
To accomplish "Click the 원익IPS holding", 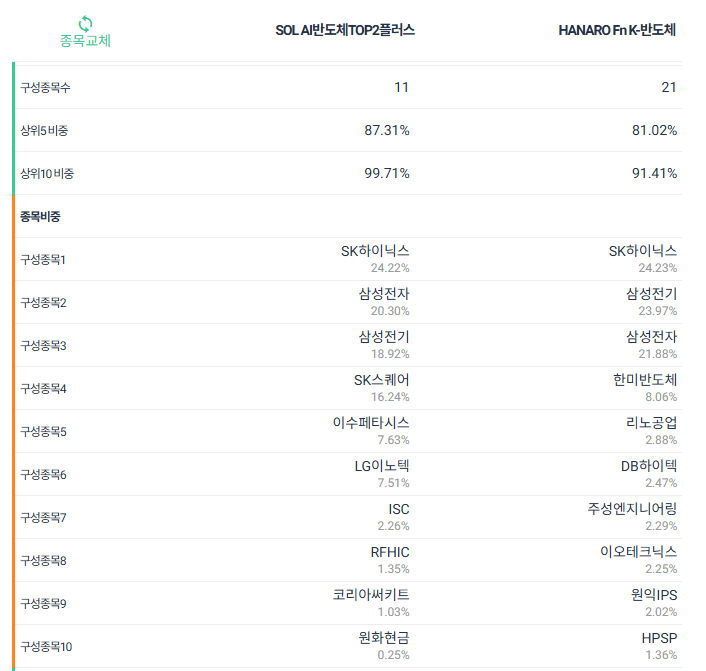I will coord(654,595).
